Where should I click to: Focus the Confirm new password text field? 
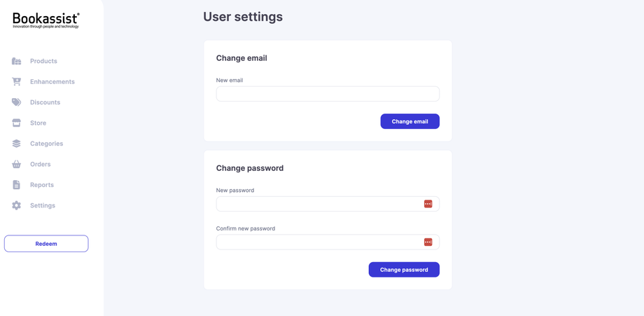point(318,242)
